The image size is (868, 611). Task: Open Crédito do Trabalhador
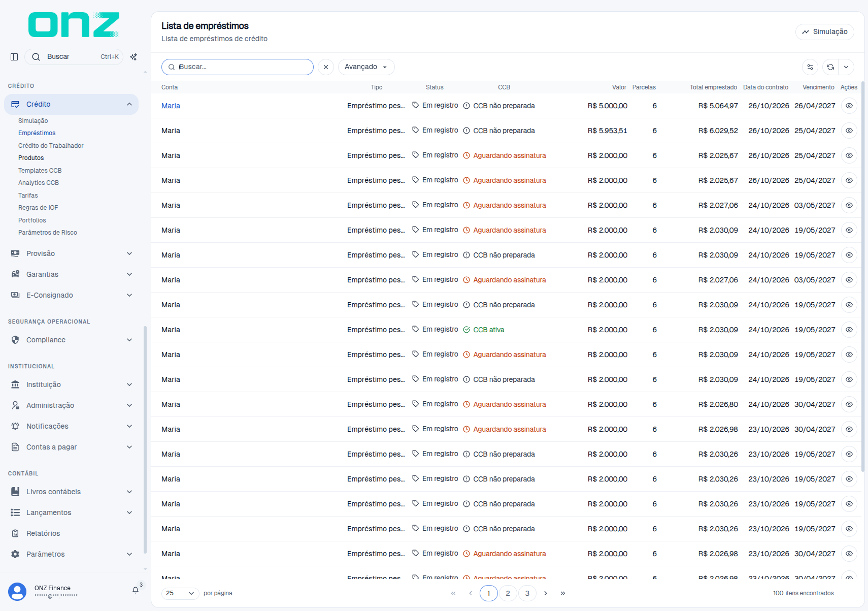51,146
